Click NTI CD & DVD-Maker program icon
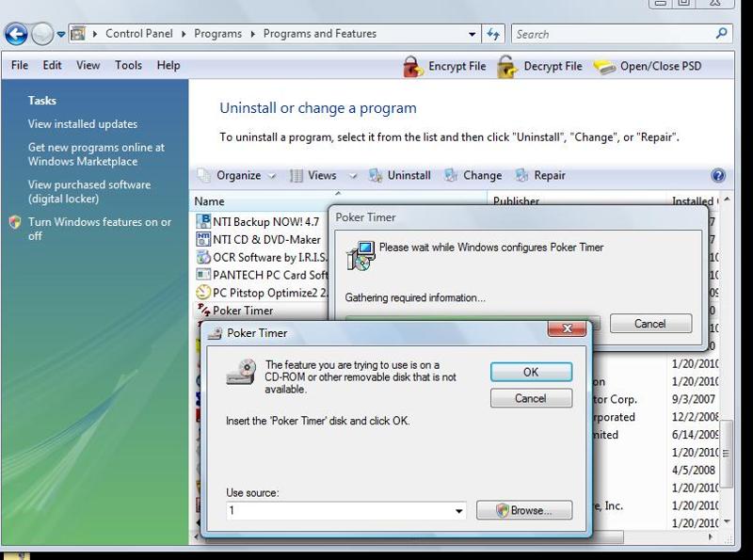The image size is (753, 560). [203, 239]
